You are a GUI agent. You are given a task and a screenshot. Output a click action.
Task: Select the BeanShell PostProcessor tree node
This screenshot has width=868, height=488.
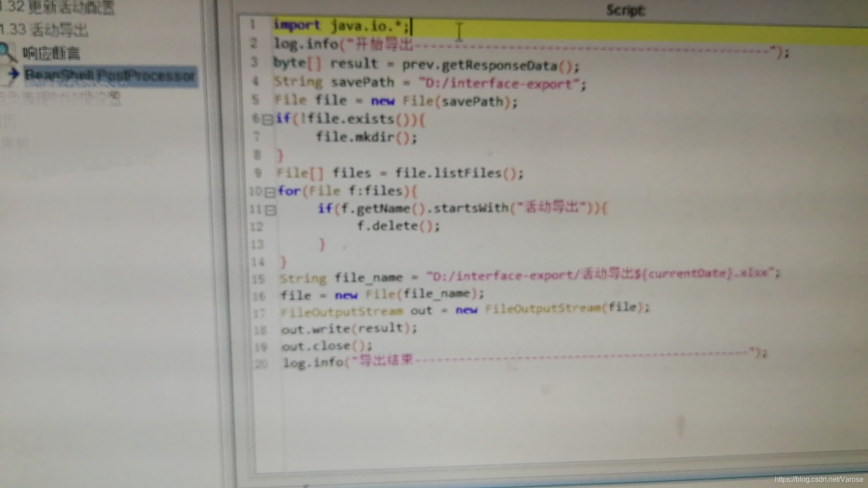(x=110, y=75)
